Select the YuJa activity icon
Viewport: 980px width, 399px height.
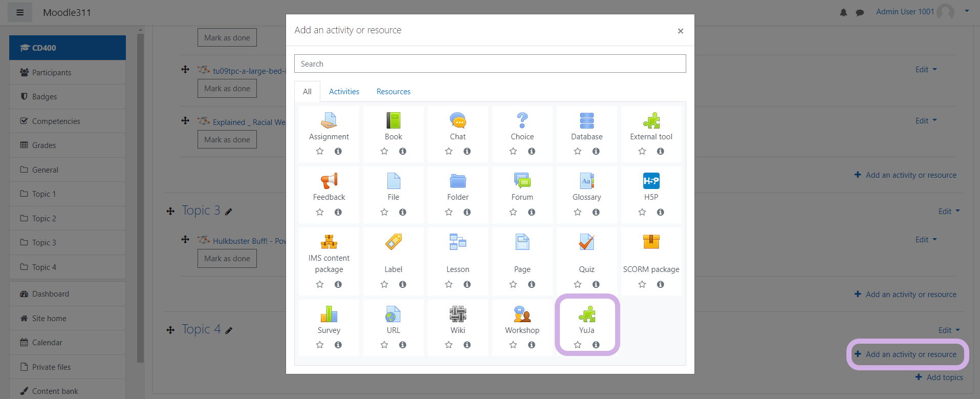click(x=586, y=314)
